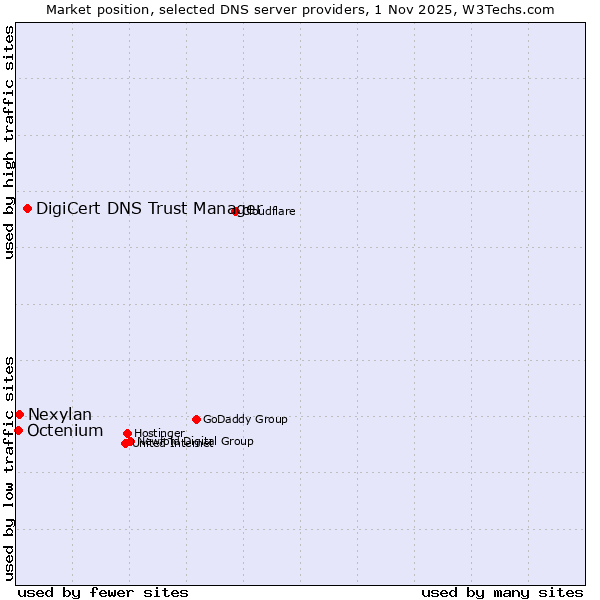Click the United Internet red marker
This screenshot has height=600, width=600.
[125, 443]
